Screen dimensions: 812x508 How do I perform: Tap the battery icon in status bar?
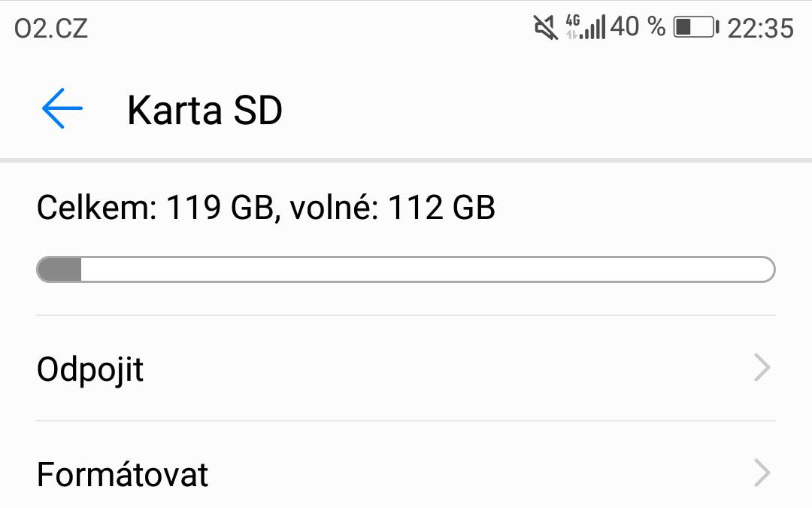696,27
